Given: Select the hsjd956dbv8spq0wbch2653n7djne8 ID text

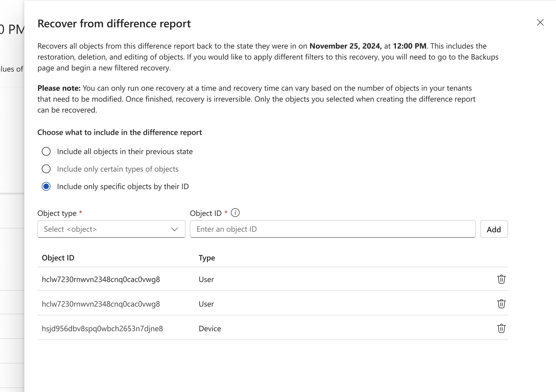Looking at the screenshot, I should tap(102, 328).
